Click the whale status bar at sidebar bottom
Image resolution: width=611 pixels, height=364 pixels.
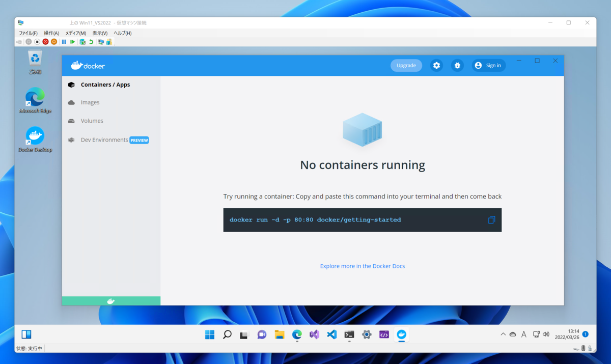[x=110, y=301]
